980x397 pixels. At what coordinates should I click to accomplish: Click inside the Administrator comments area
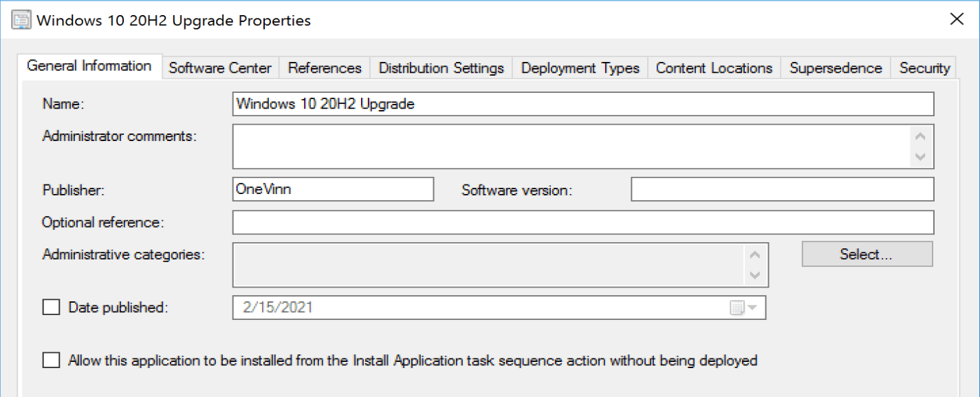(571, 147)
